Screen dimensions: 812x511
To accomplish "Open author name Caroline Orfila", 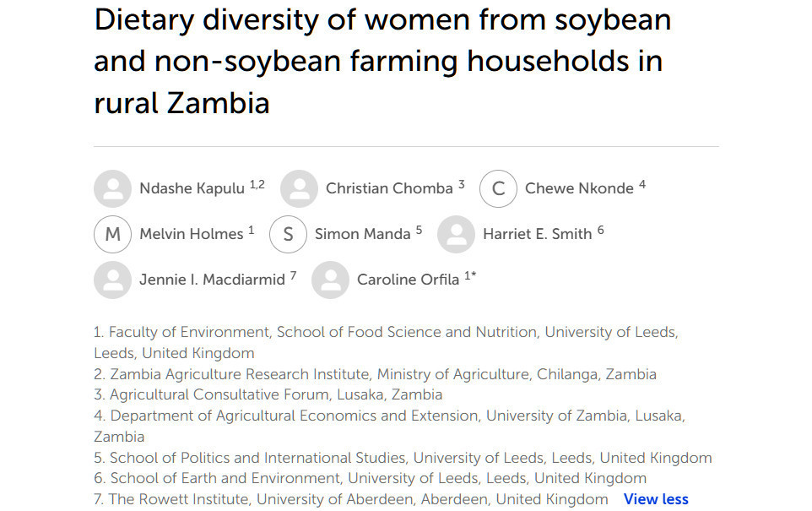I will [x=408, y=280].
